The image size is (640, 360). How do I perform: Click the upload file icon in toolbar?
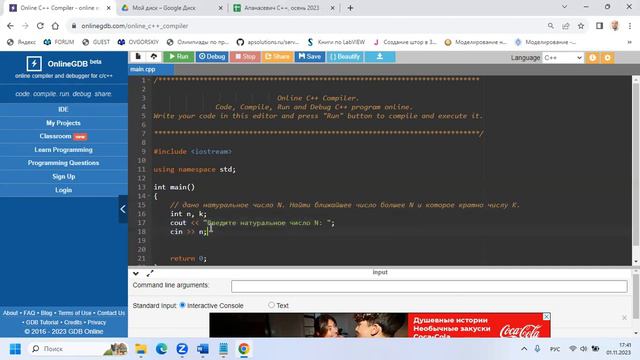point(153,56)
